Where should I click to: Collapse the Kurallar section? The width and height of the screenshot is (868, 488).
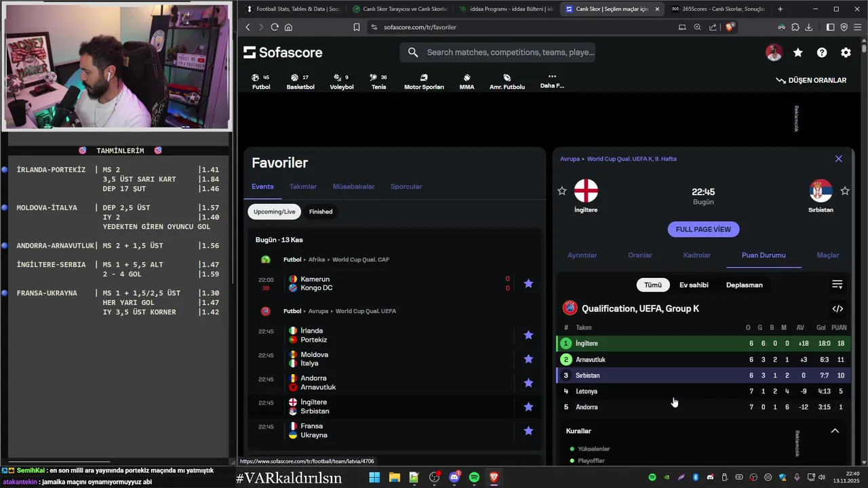click(x=835, y=431)
